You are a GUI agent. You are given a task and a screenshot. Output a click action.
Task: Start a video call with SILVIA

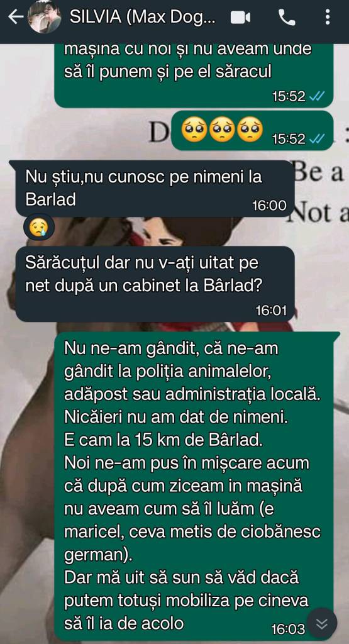point(240,17)
